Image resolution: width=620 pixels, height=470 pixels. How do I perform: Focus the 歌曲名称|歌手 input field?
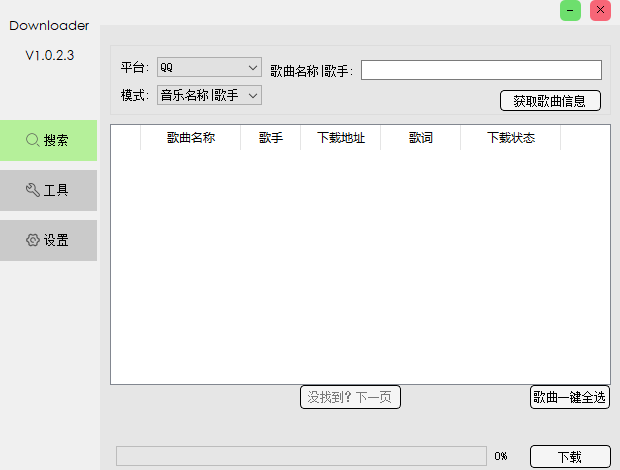pos(481,70)
